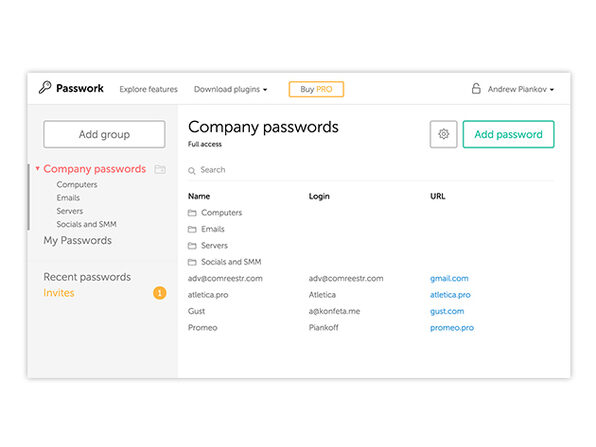Select My Passwords in the sidebar
596x447 pixels.
tap(78, 241)
